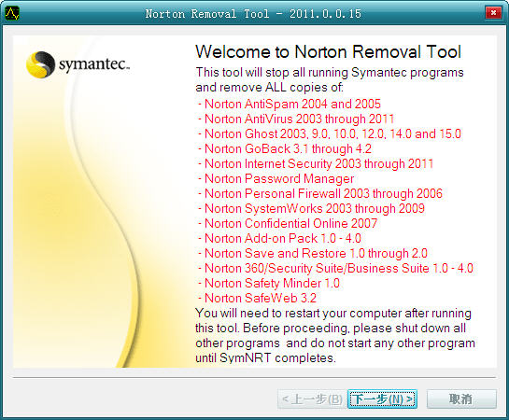The height and width of the screenshot is (420, 509).
Task: Click the Norton GoBack 3.1 through 4.2 entry
Action: [x=285, y=148]
